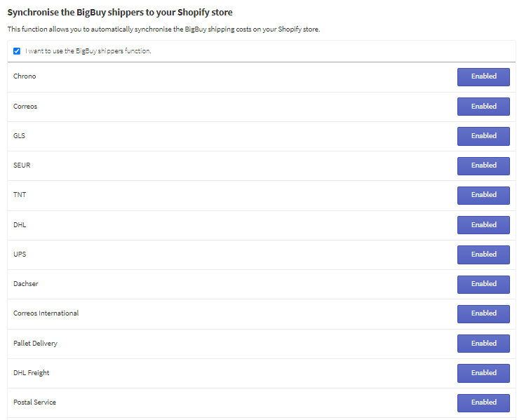Image resolution: width=524 pixels, height=420 pixels.
Task: Switch off the DHL shipper
Action: (483, 225)
